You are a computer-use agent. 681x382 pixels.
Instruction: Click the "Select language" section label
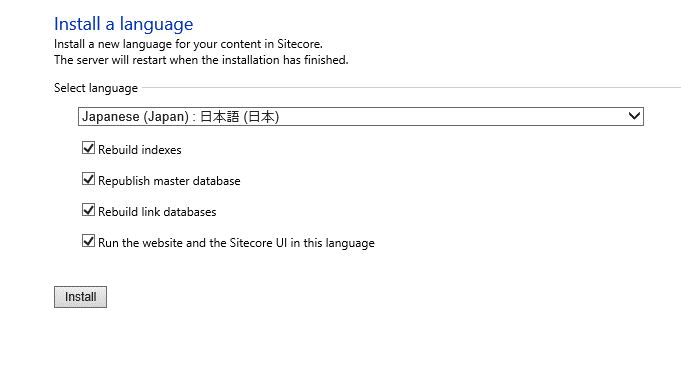pos(96,88)
